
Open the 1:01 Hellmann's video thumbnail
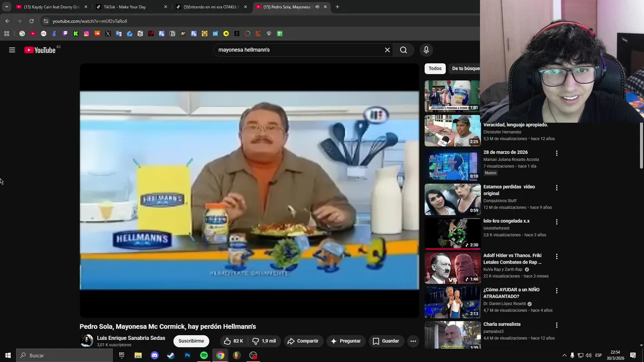click(x=452, y=96)
